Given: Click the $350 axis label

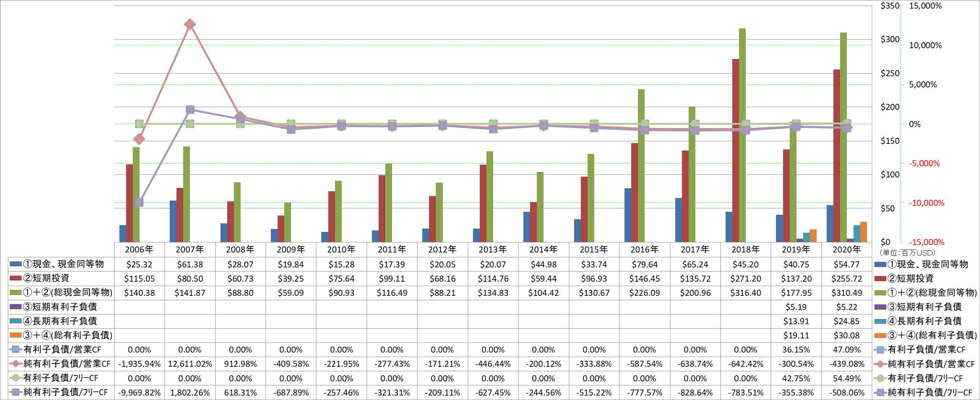Looking at the screenshot, I should pos(889,6).
